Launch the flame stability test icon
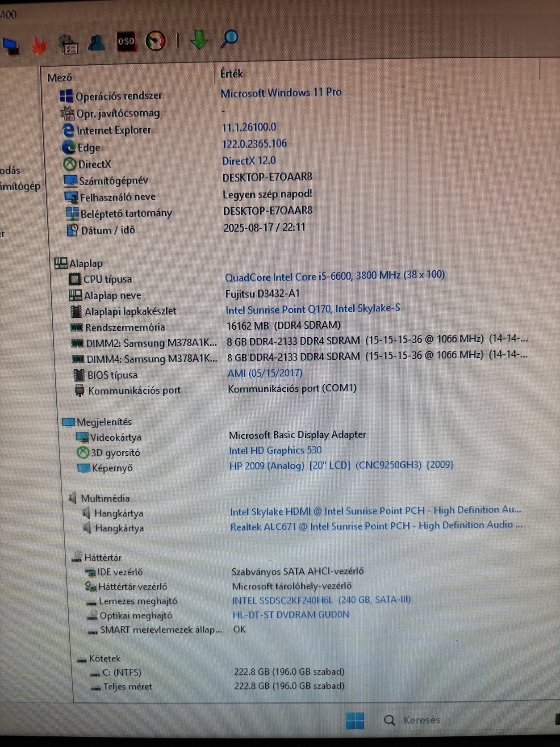This screenshot has width=560, height=747. coord(39,45)
